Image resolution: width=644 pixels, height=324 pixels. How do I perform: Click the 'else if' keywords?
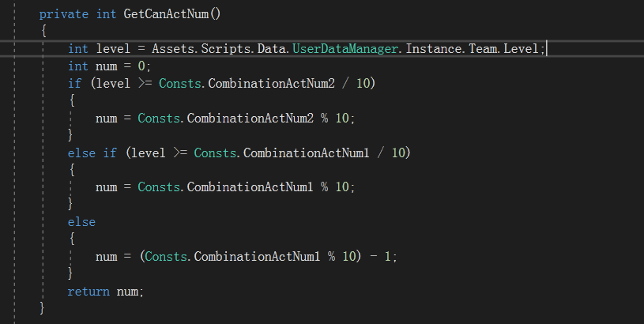[x=92, y=153]
